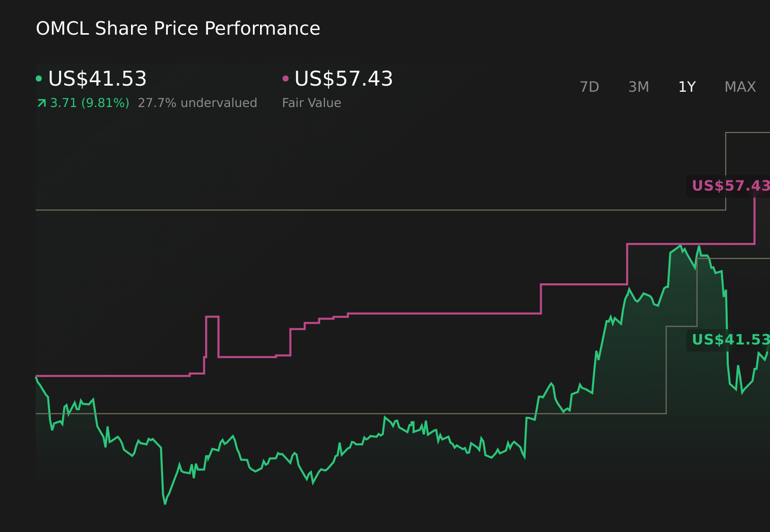Switch chart to 3M range
This screenshot has width=770, height=532.
[x=638, y=87]
